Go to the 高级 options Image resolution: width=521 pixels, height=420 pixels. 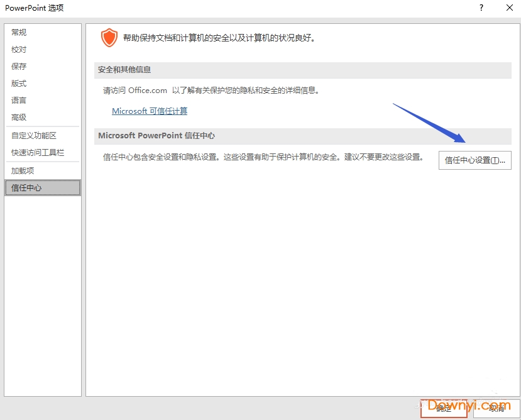click(19, 118)
